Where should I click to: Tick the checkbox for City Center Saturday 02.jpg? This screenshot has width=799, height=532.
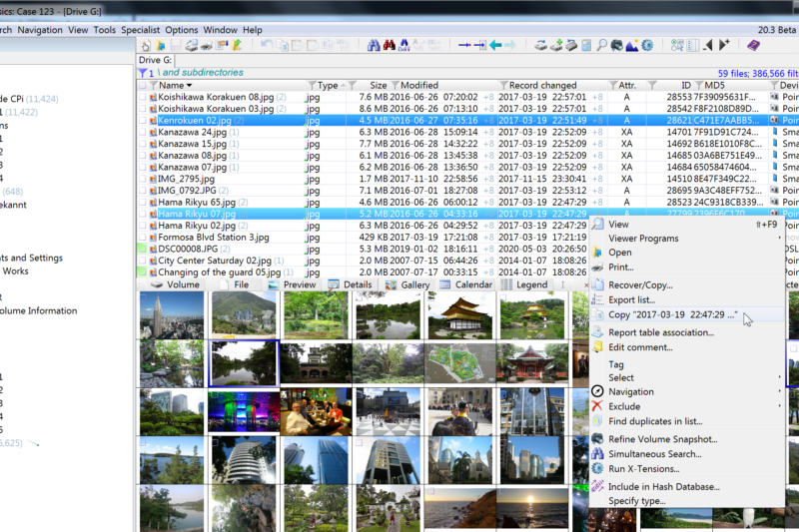143,261
